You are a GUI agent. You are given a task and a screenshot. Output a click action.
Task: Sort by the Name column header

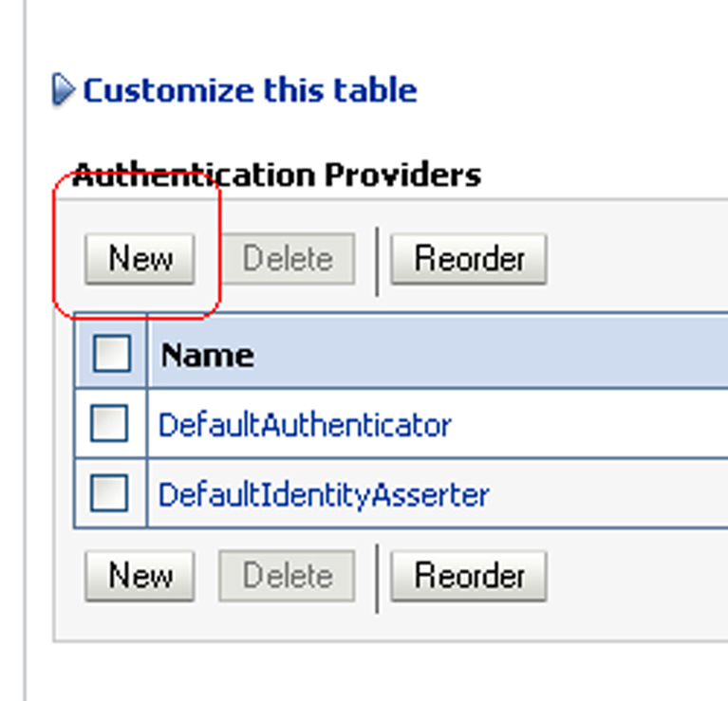(207, 356)
